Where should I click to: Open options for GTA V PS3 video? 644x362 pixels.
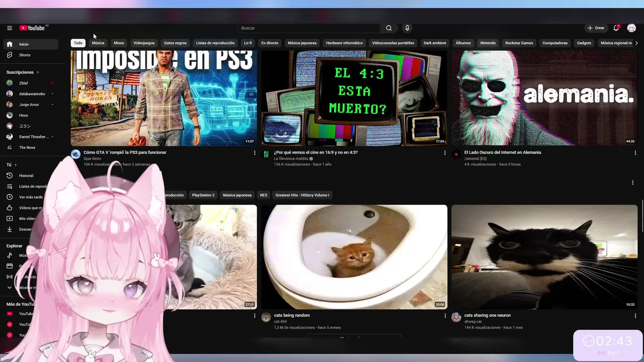coord(255,153)
